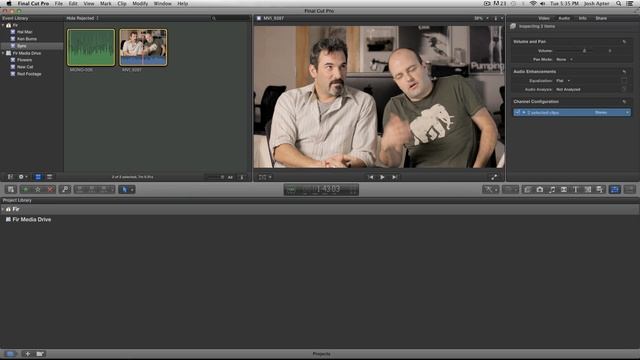Select the two men video clip thumbnail
Screen dimensions: 640x360
pos(143,47)
